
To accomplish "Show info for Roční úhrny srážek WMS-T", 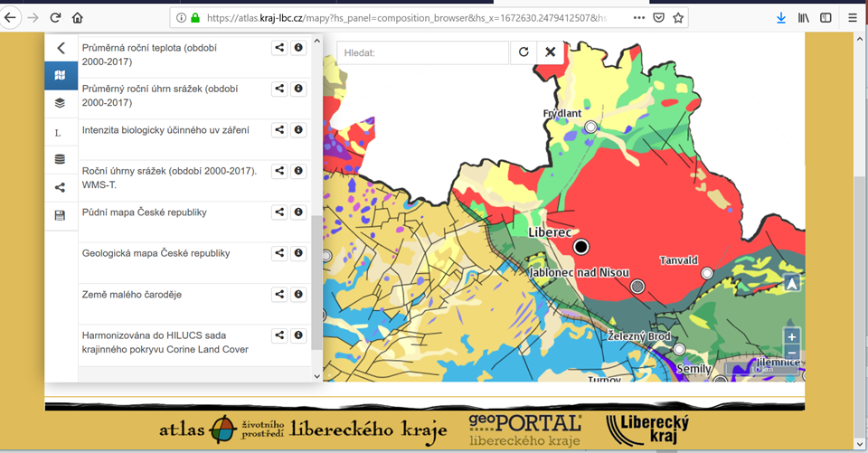I will tap(298, 171).
